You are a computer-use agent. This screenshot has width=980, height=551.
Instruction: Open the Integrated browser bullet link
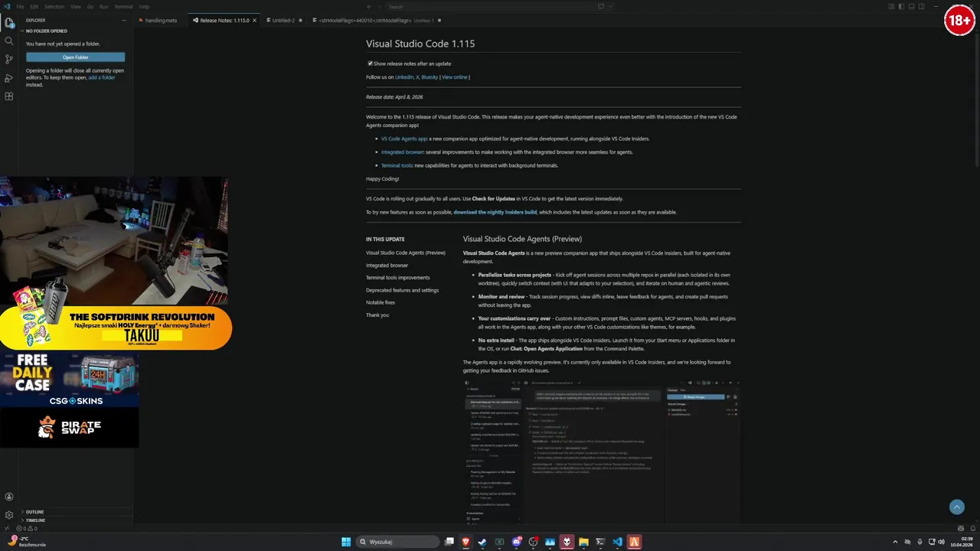(402, 152)
